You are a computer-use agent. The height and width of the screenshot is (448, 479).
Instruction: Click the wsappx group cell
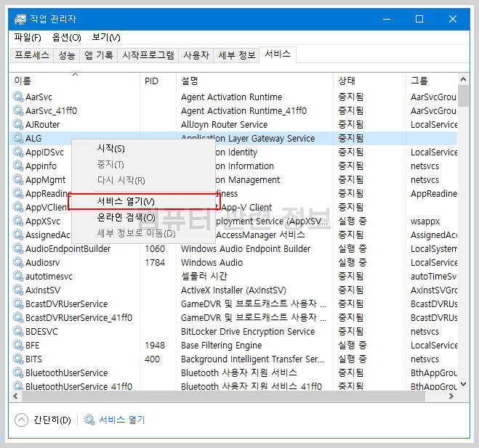coord(425,221)
